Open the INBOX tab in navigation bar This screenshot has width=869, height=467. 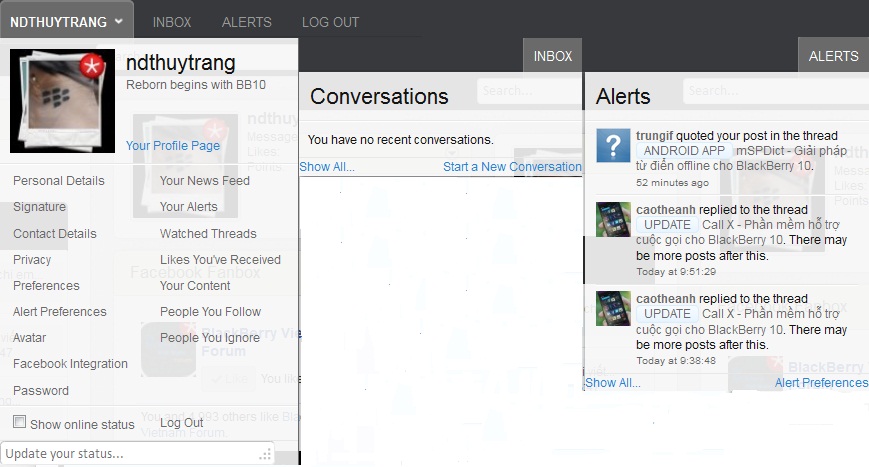point(171,21)
